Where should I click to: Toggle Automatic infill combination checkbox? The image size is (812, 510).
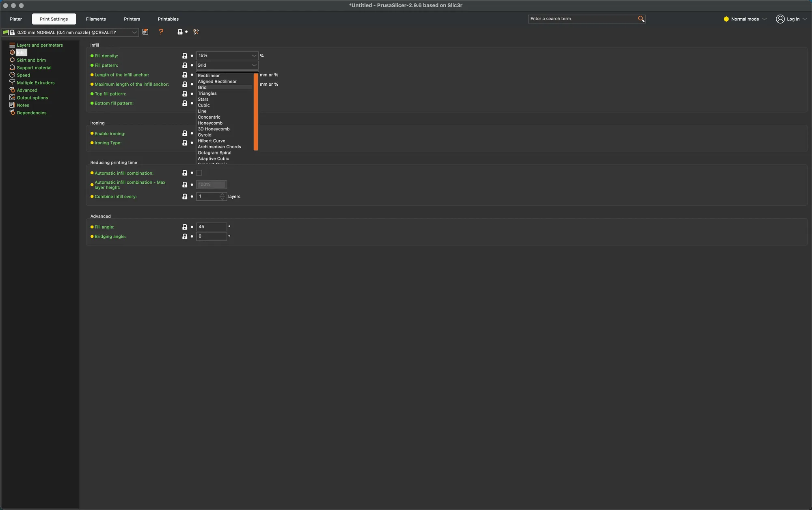[199, 173]
